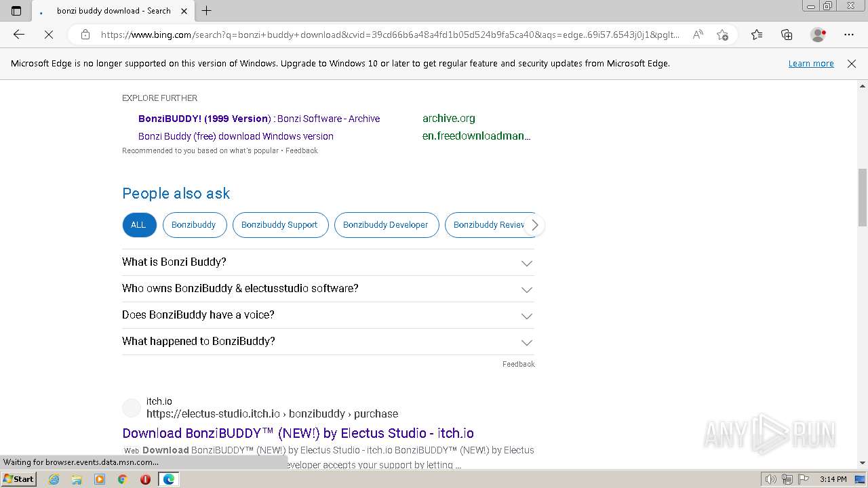The height and width of the screenshot is (488, 868).
Task: Stop page loading with X icon
Action: 49,35
